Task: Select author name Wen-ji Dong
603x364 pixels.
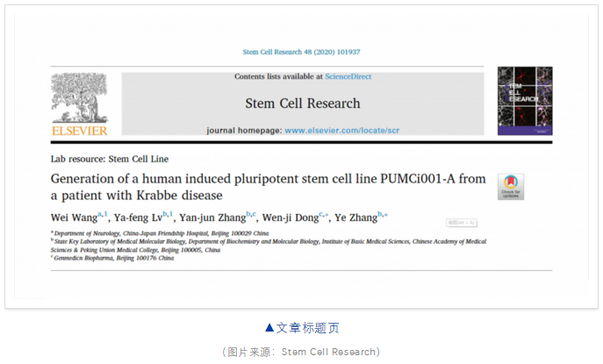Action: [x=291, y=218]
